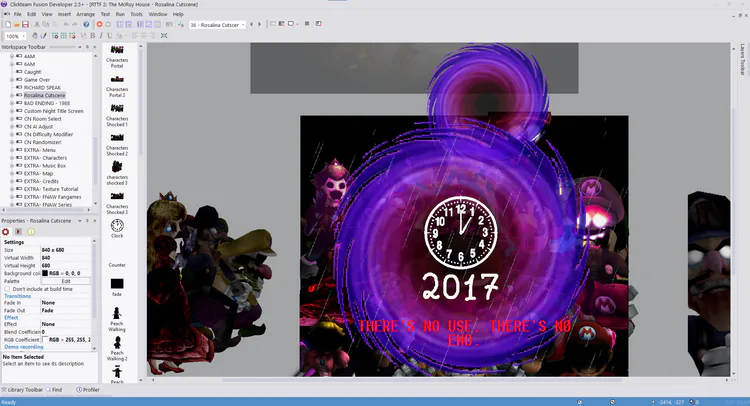Click the Fade Out value field
The height and width of the screenshot is (406, 750).
pos(66,310)
